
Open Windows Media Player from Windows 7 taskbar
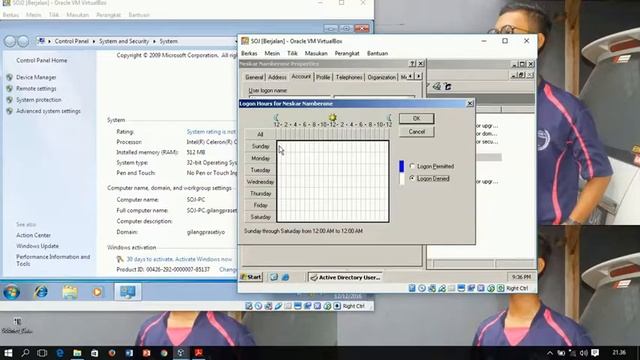coord(97,292)
